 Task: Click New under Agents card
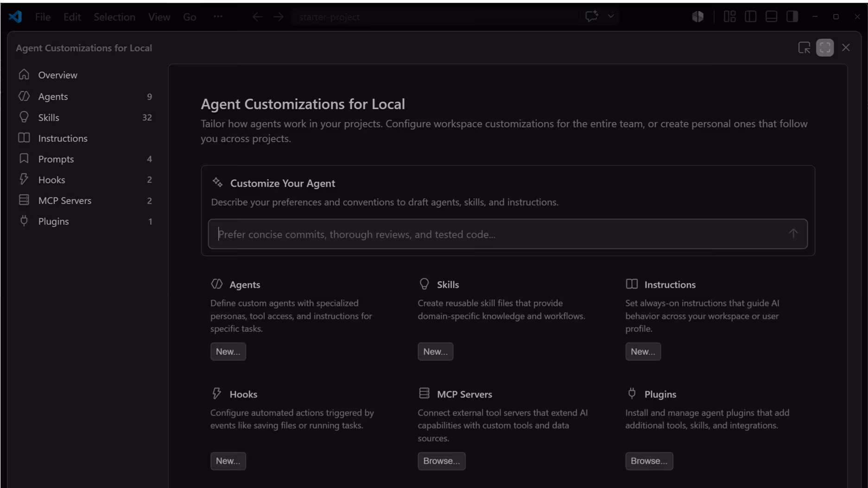click(x=228, y=351)
